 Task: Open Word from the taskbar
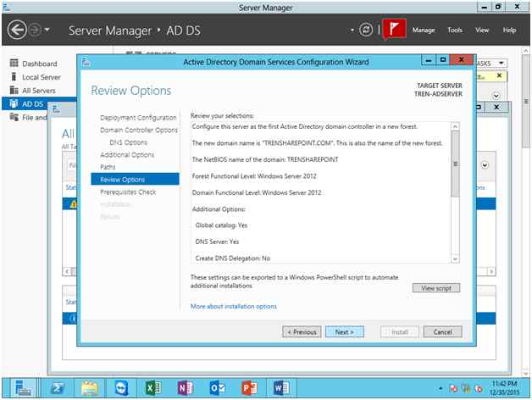[x=281, y=388]
